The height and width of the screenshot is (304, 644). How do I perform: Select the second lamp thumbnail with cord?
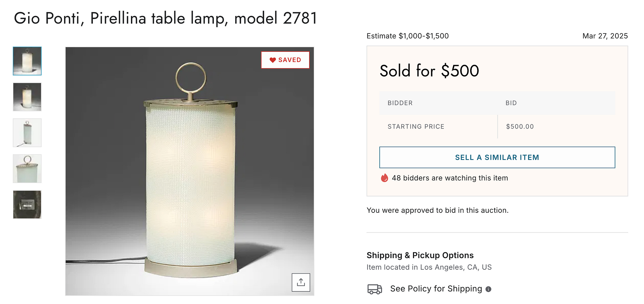click(27, 97)
